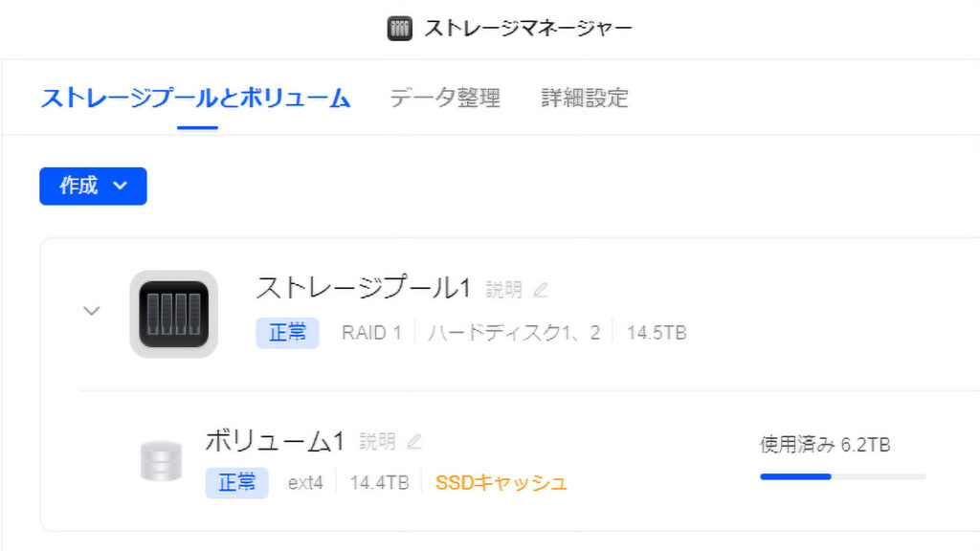Click the ストレージプール1 drive bay icon

[173, 314]
